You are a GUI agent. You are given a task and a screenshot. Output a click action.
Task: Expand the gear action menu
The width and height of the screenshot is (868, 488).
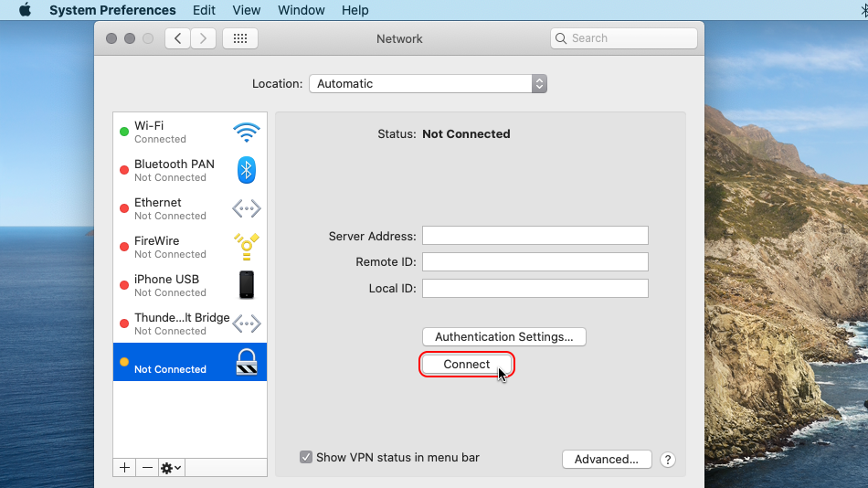click(x=171, y=467)
